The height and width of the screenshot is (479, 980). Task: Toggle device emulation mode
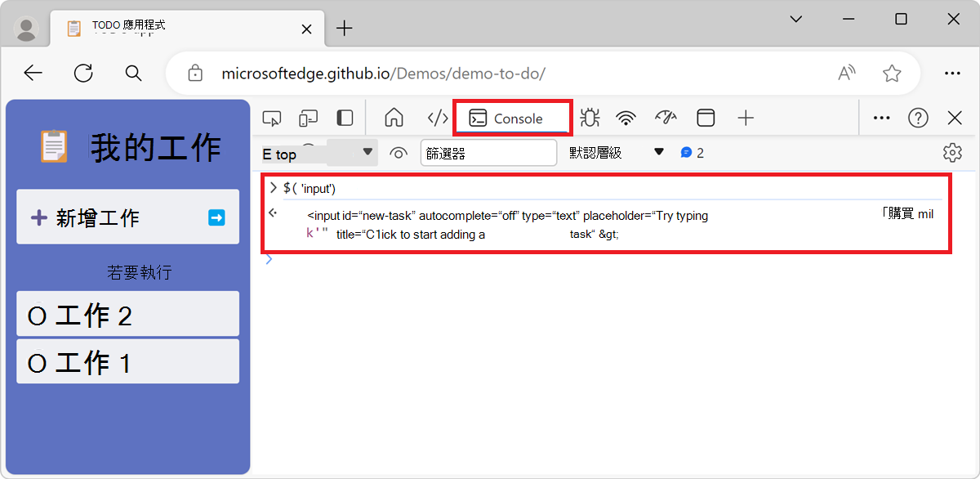(x=308, y=117)
